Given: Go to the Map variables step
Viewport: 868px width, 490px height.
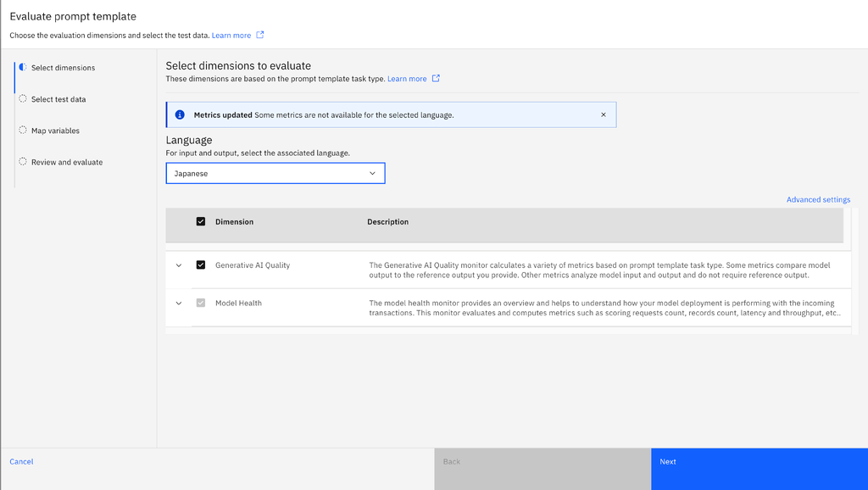Looking at the screenshot, I should [x=55, y=131].
